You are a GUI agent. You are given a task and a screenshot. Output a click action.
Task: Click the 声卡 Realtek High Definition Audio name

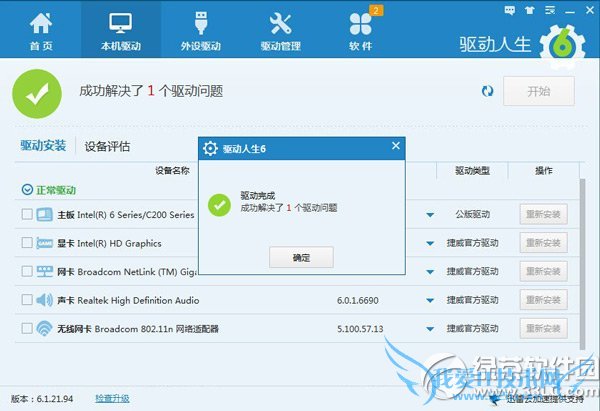128,300
